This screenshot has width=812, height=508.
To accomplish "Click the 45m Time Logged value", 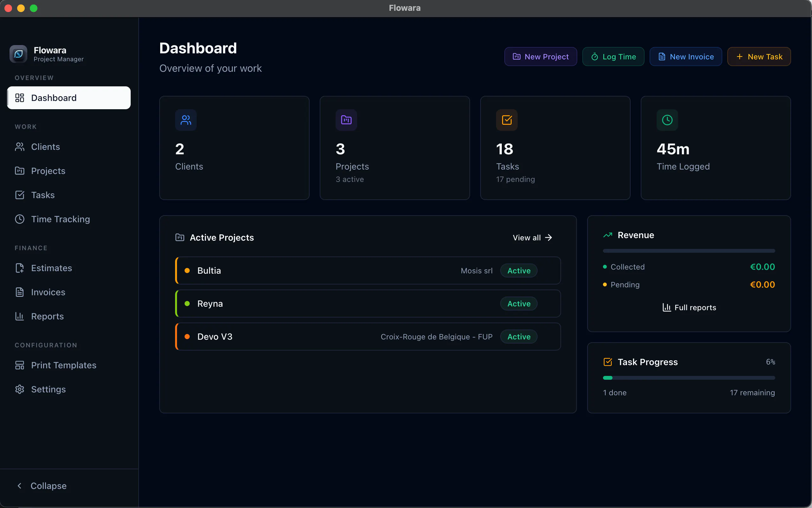I will coord(673,149).
